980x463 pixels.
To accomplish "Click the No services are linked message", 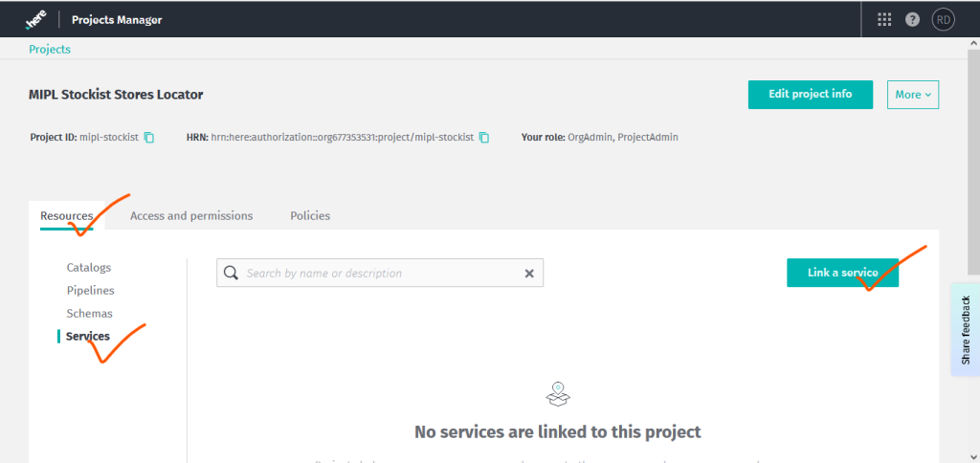I will 558,431.
